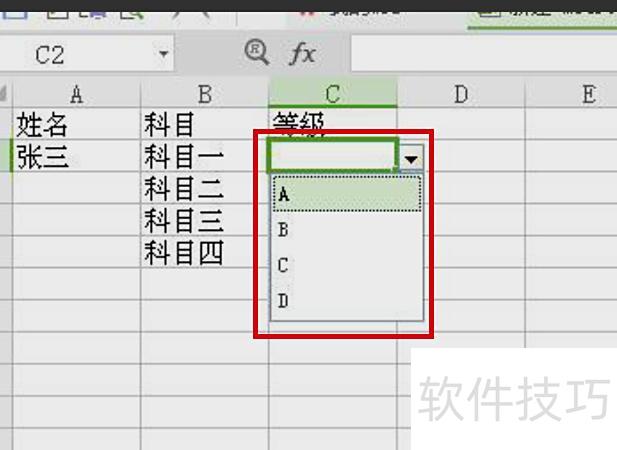Click the select-all corner of the grid
Image resolution: width=617 pixels, height=450 pixels.
[6, 94]
